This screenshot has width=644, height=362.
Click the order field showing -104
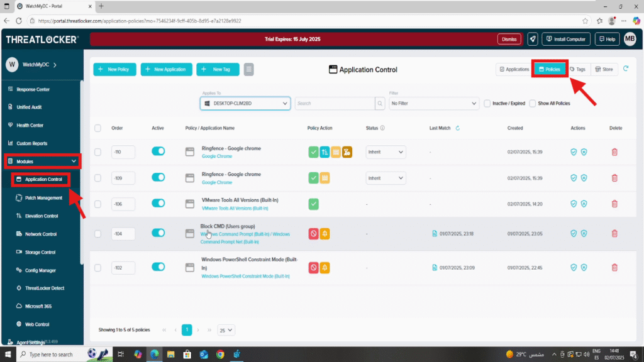pyautogui.click(x=123, y=234)
